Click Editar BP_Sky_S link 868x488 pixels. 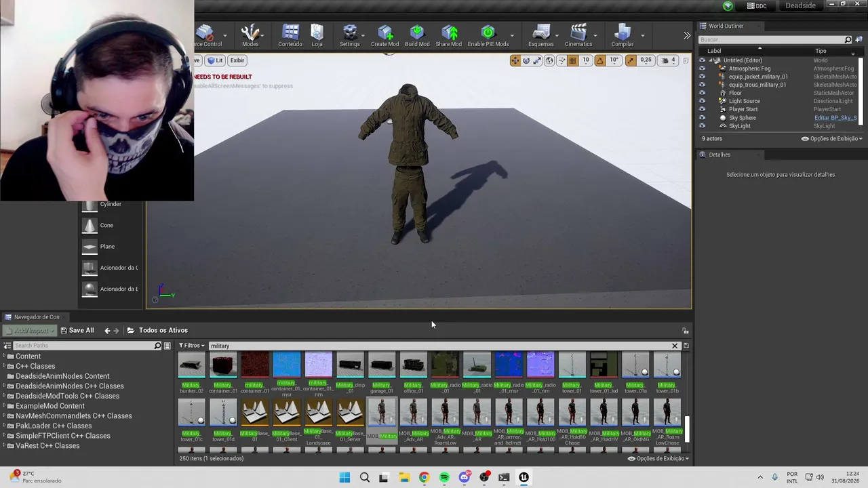coord(835,118)
